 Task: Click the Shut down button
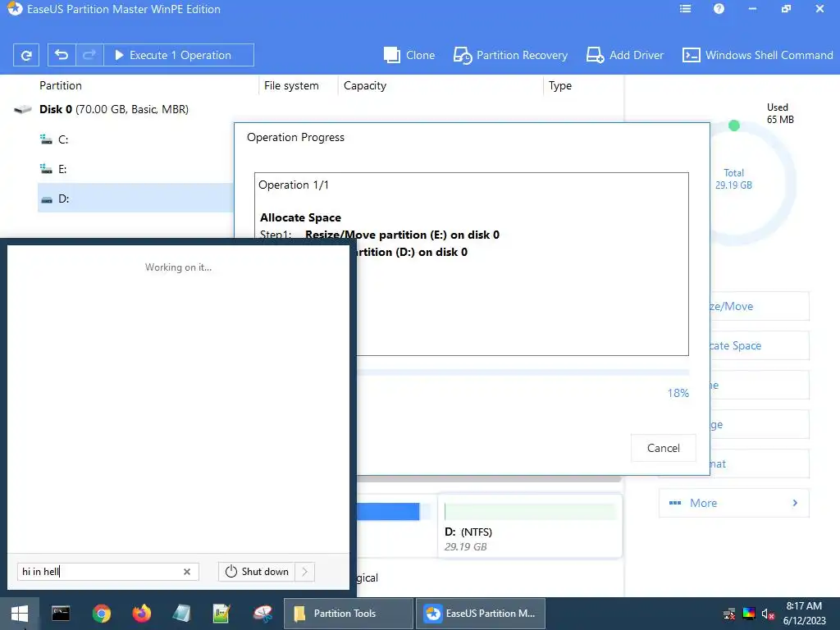point(257,572)
